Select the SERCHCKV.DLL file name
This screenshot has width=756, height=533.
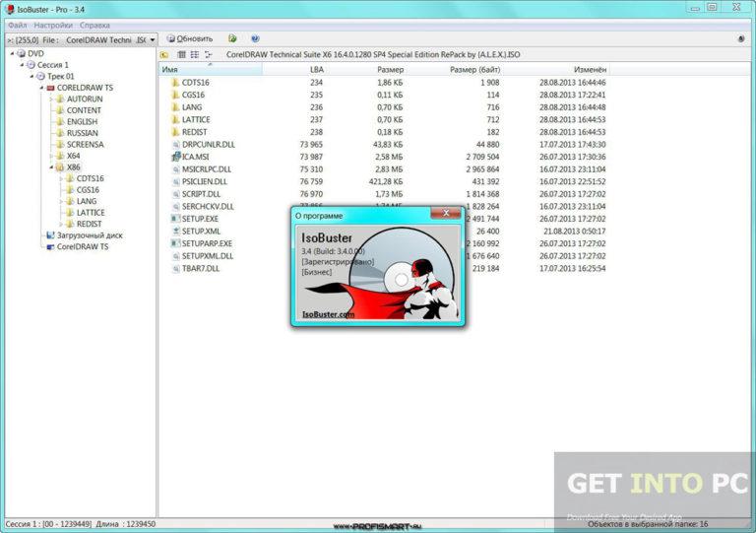[x=208, y=207]
